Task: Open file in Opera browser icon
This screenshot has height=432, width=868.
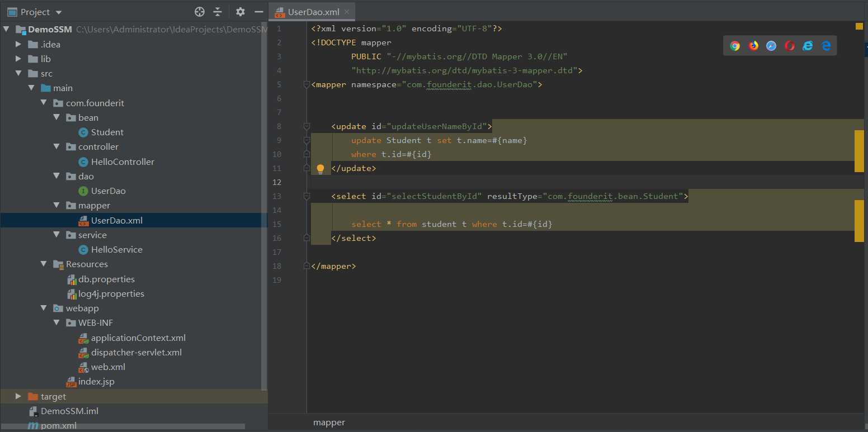Action: [790, 46]
